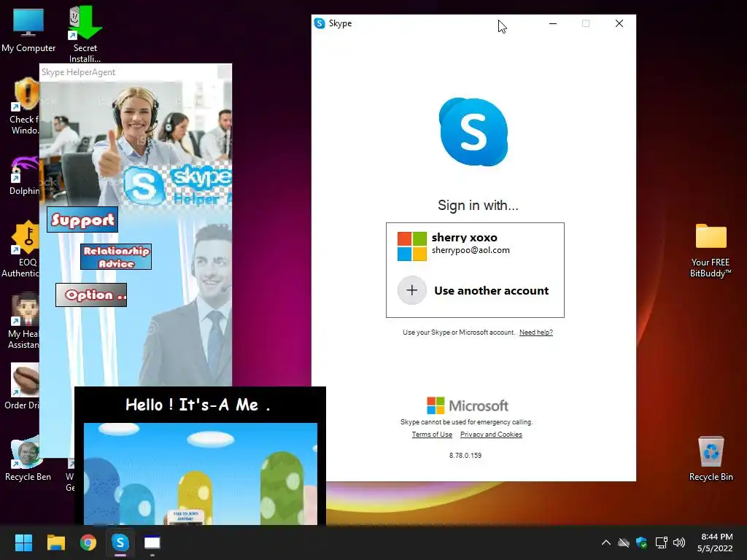Click the large Skype logo in sign-in window
The height and width of the screenshot is (560, 747).
473,132
